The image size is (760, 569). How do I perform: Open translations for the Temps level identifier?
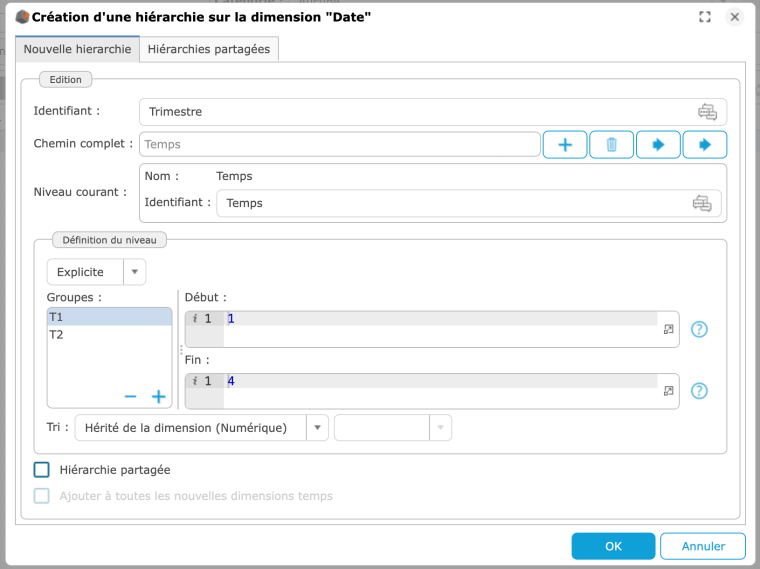701,203
